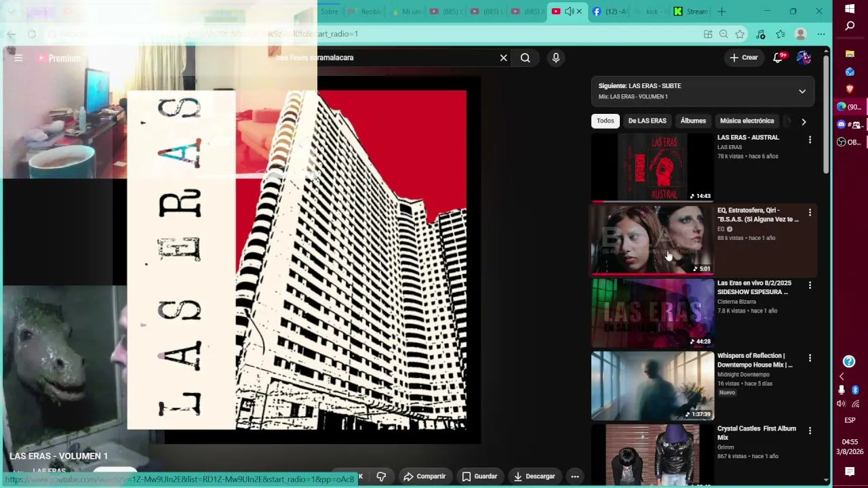This screenshot has height=488, width=868.
Task: Open options for EQ, Estratosfera, Qiri video
Action: coord(809,213)
